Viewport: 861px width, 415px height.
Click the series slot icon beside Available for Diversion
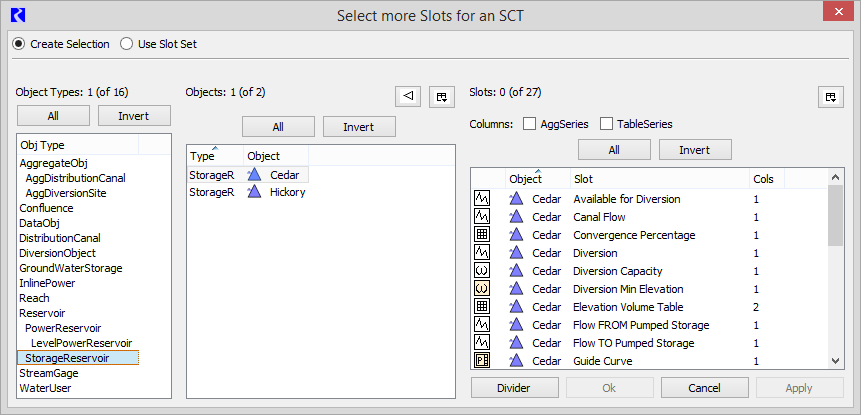click(x=482, y=199)
